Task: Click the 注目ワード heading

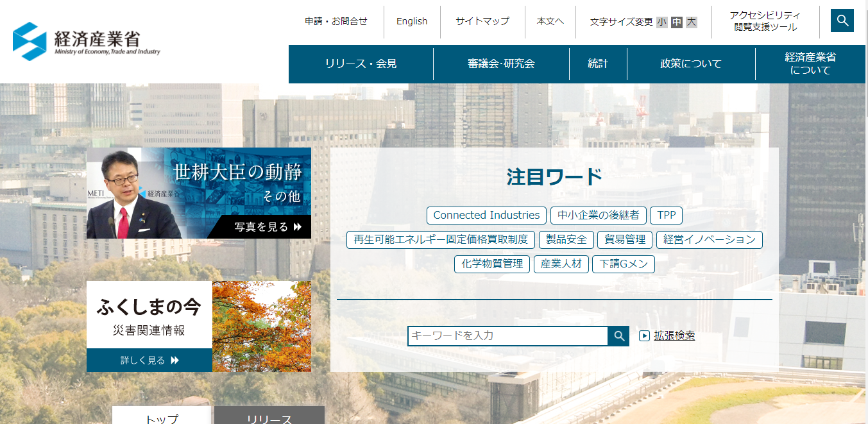Action: [554, 176]
